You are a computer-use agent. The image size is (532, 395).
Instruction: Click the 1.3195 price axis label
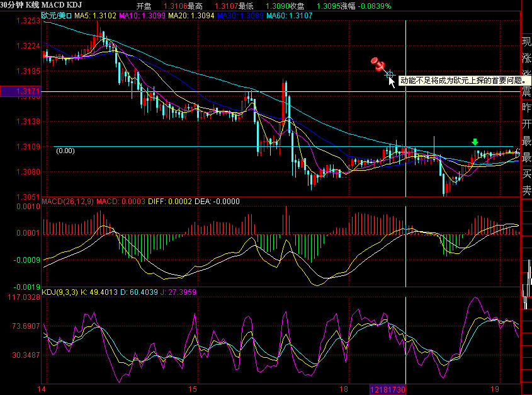pos(28,71)
